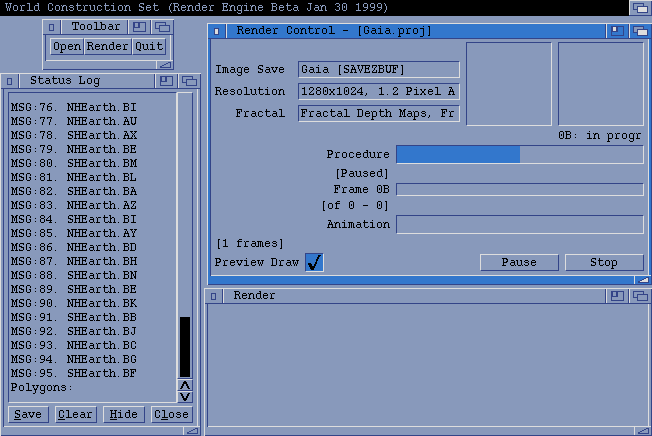This screenshot has height=436, width=652.
Task: Click the Status Log scroll down arrow
Action: click(184, 397)
